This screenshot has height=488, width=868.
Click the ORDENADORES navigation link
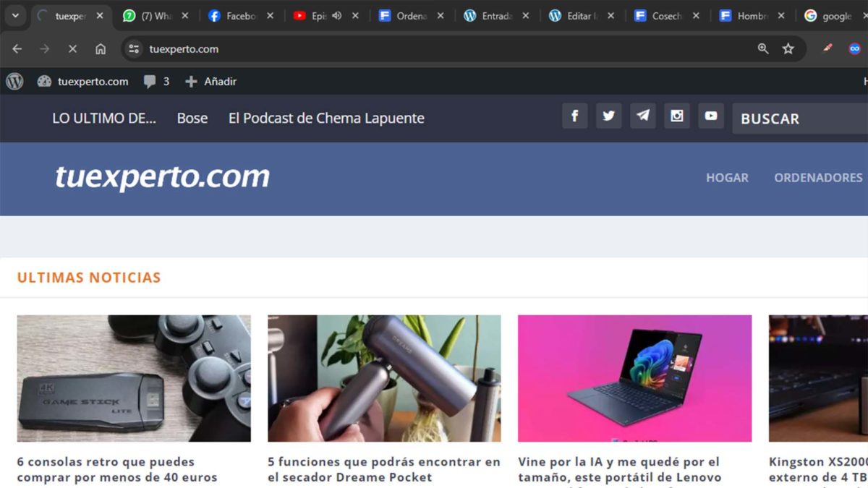817,177
